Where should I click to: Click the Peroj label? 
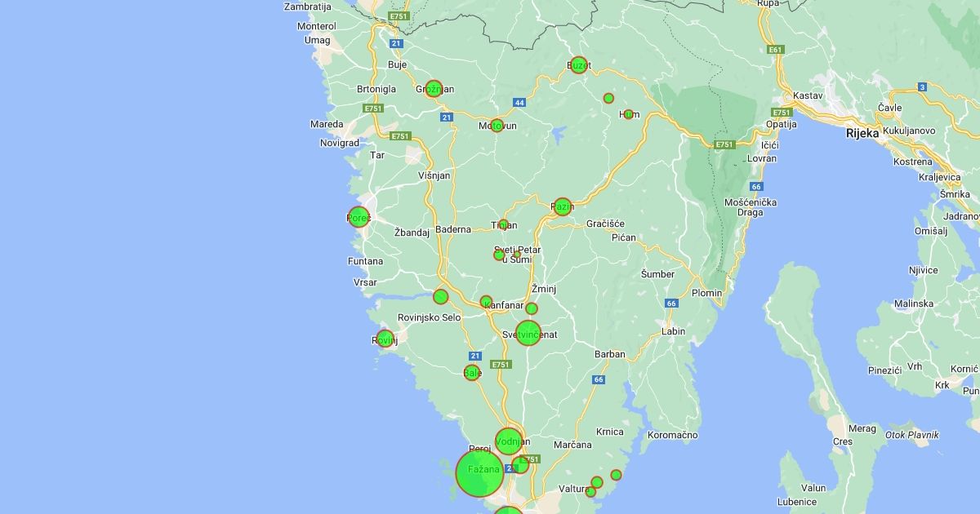480,449
